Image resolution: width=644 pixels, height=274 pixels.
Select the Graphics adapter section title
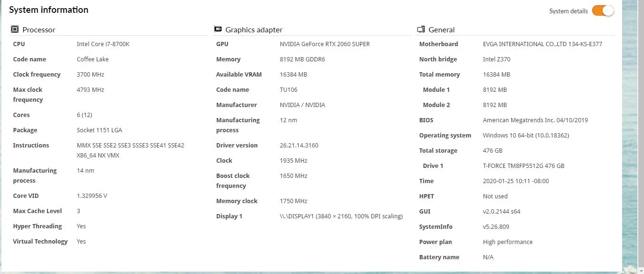pyautogui.click(x=254, y=29)
